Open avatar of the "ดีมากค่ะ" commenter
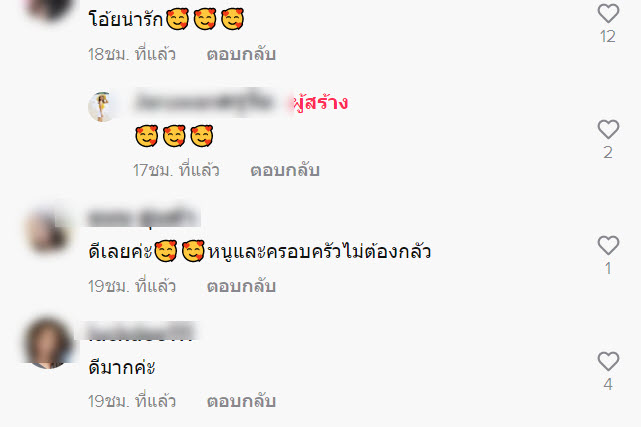641x427 pixels. point(48,343)
